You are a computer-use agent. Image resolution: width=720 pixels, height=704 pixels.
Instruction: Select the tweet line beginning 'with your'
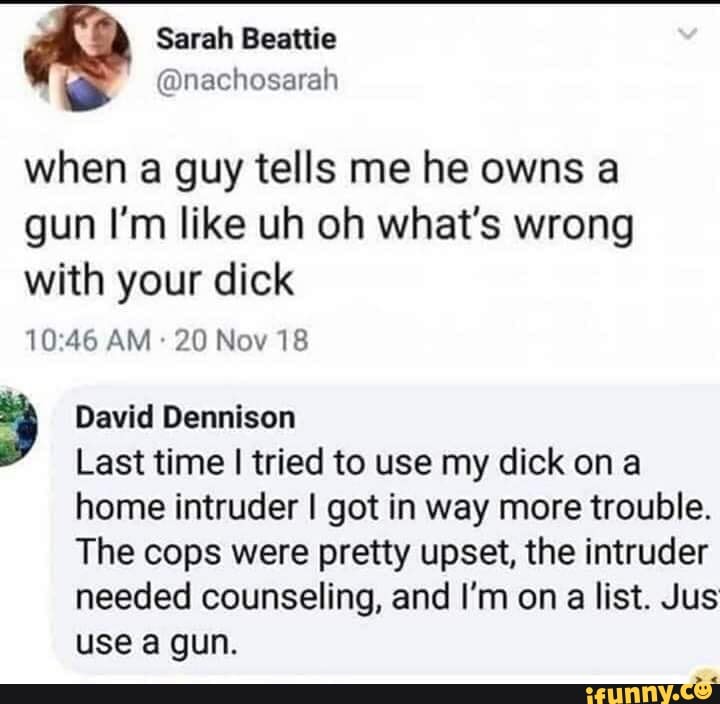click(x=159, y=282)
